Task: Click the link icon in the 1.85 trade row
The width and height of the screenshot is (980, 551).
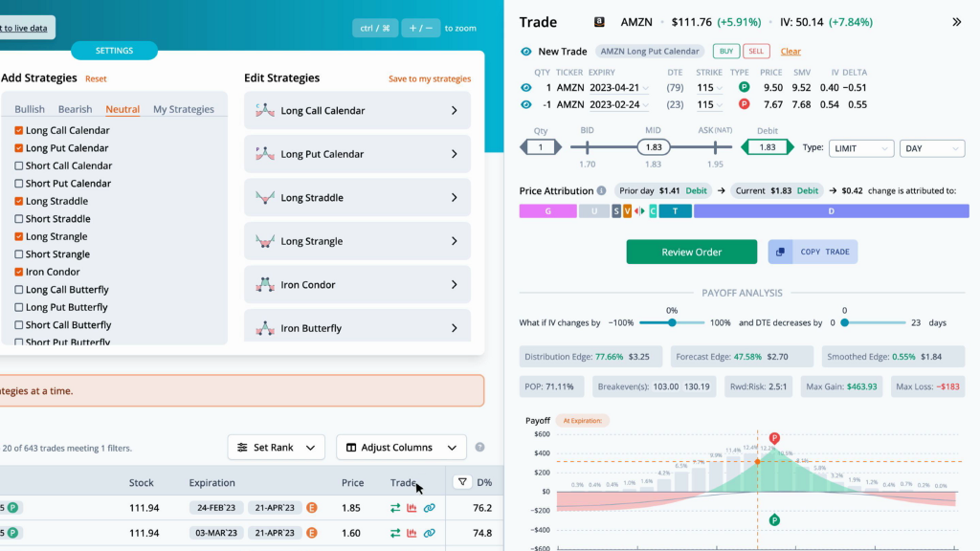Action: [430, 508]
